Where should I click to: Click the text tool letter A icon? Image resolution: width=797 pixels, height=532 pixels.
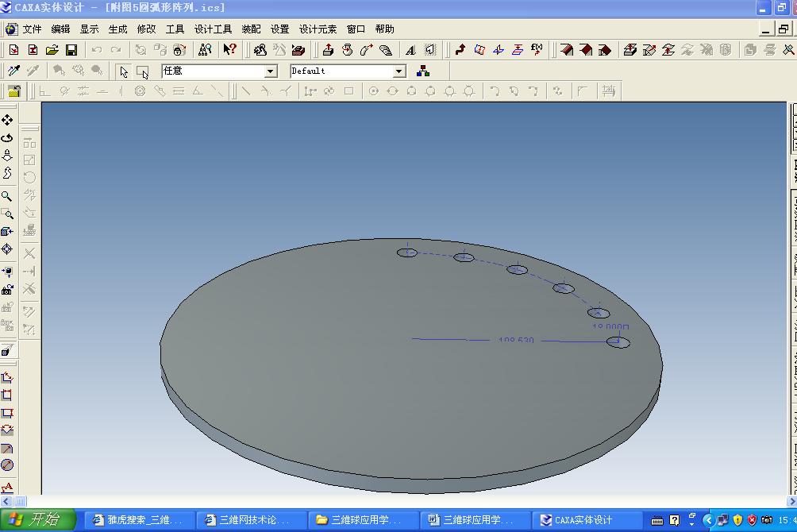[x=410, y=50]
